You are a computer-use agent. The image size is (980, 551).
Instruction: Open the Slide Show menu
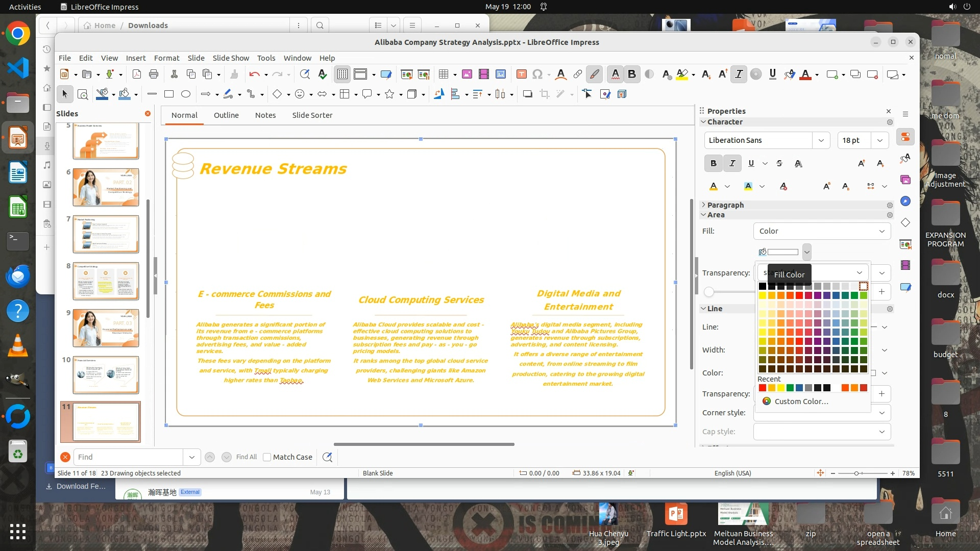pos(231,58)
